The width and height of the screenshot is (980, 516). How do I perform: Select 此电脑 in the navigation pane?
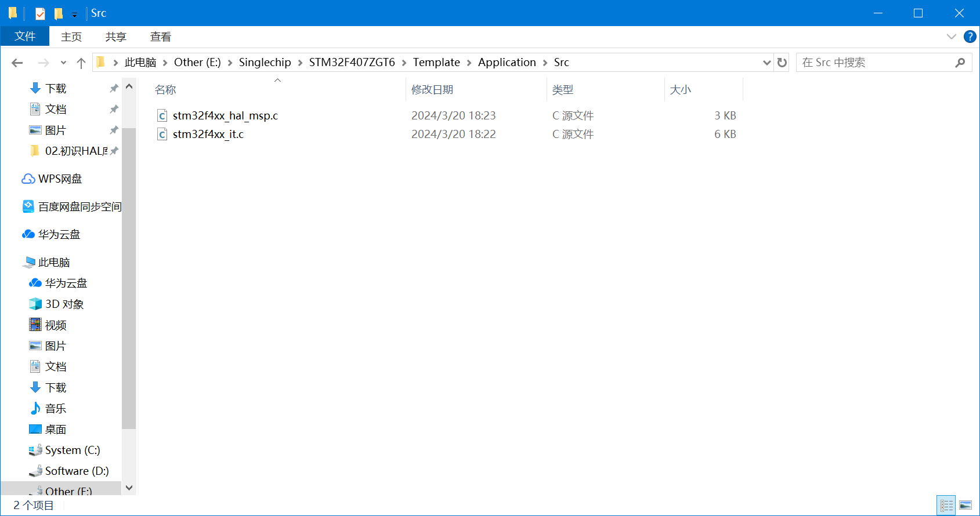(54, 262)
